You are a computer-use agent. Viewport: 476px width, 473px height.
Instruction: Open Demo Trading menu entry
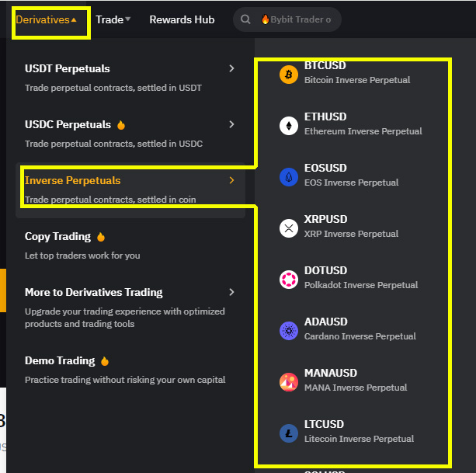[x=130, y=370]
